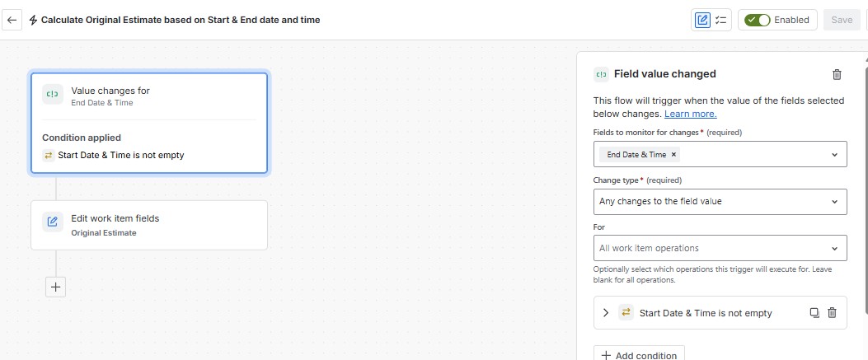Click the trigger card field-change icon
868x360 pixels.
pyautogui.click(x=53, y=94)
